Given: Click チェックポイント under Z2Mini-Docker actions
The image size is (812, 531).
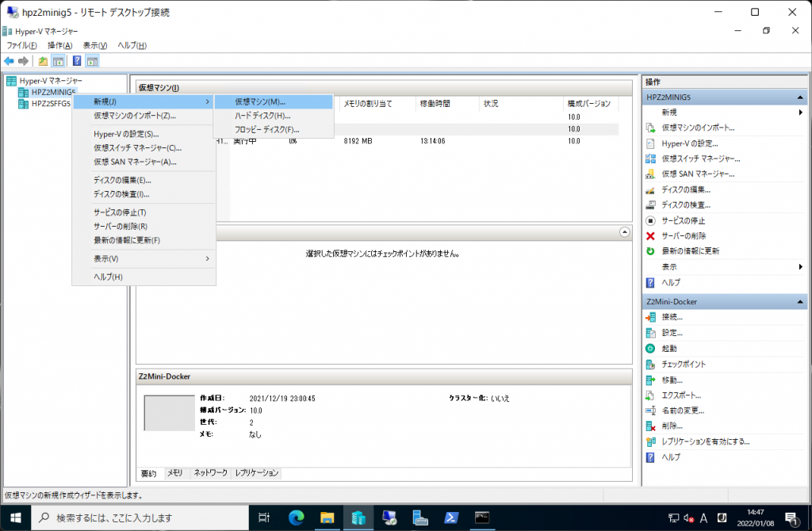Looking at the screenshot, I should pyautogui.click(x=683, y=365).
